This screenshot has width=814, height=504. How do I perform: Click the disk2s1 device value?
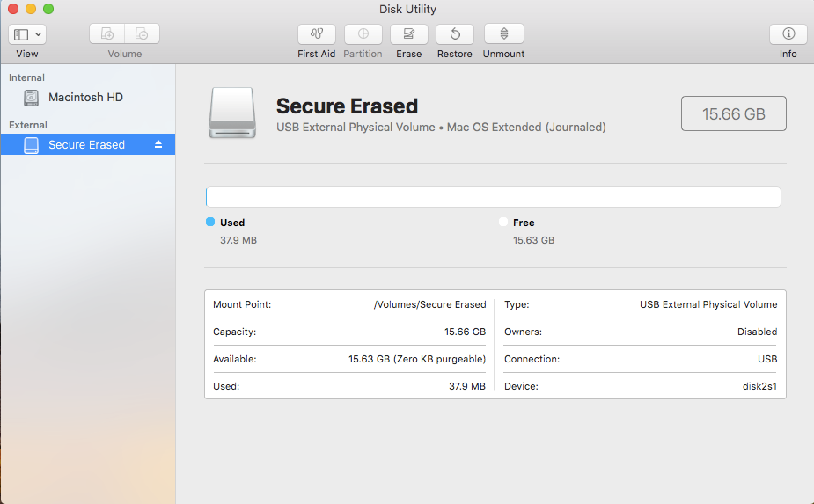pos(759,386)
